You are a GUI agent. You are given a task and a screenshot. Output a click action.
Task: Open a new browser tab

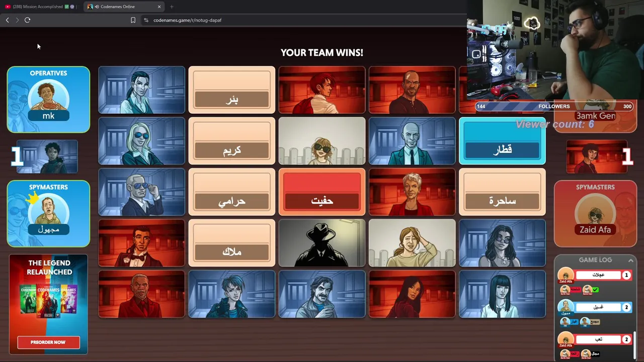(x=172, y=7)
